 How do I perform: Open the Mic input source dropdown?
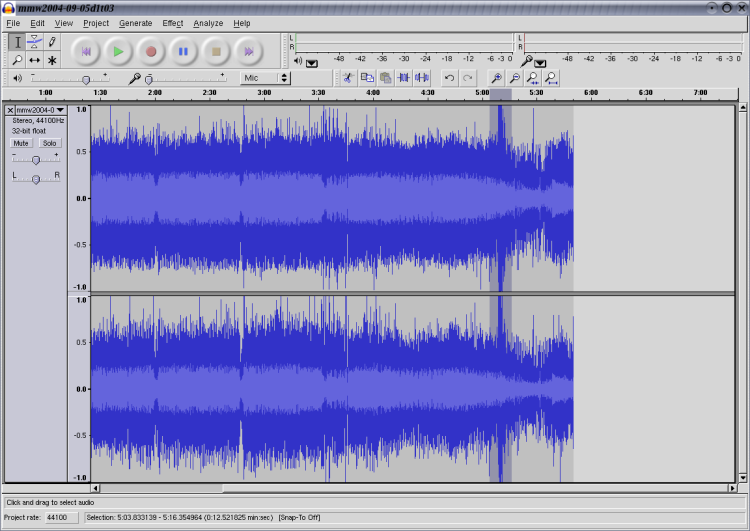(x=265, y=77)
